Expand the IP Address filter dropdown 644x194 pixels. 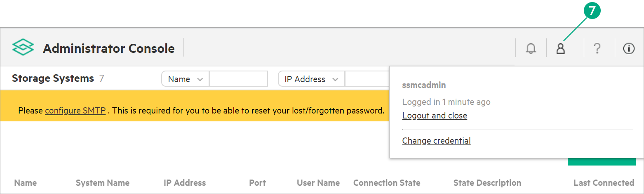point(311,79)
